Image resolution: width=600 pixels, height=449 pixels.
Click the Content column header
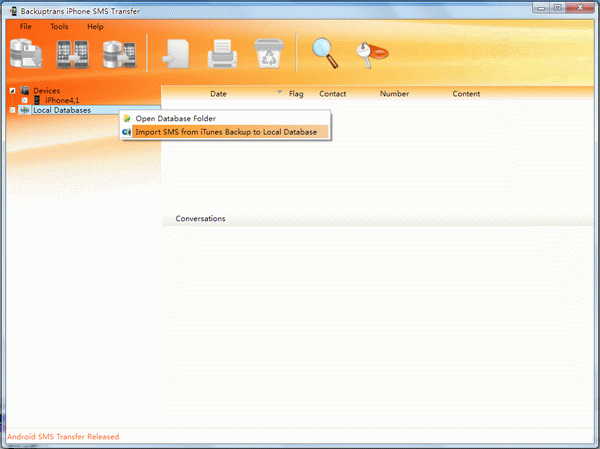[466, 94]
